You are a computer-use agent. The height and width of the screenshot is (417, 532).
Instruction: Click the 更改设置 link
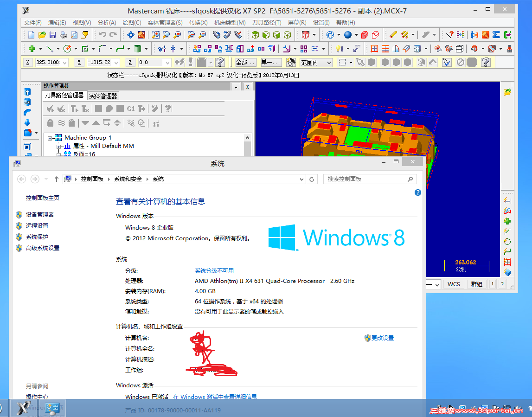(x=382, y=338)
